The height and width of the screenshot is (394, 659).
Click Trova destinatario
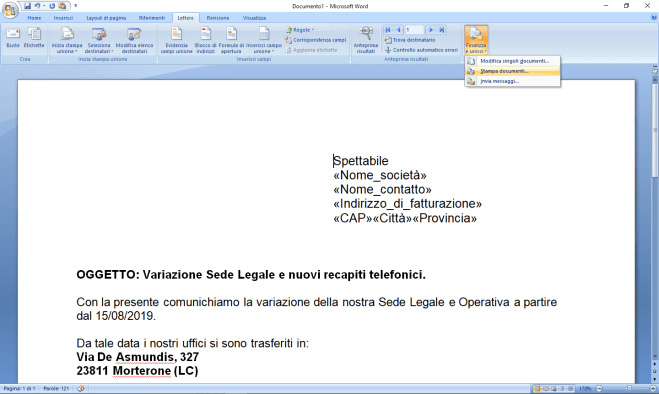[x=410, y=40]
